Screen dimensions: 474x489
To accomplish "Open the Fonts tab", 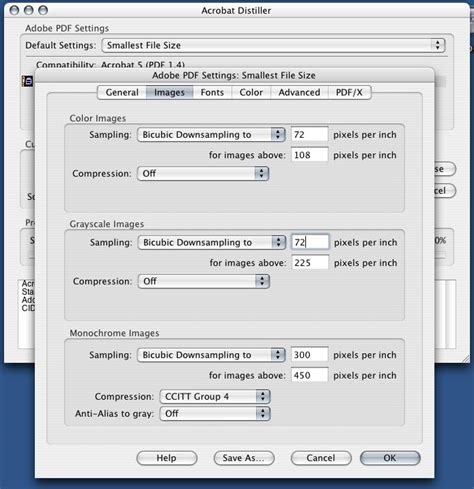I will (212, 92).
